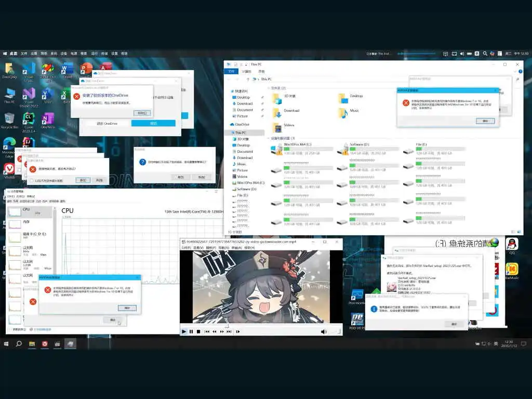Open the Explorer Computer ribbon tab

(x=247, y=72)
